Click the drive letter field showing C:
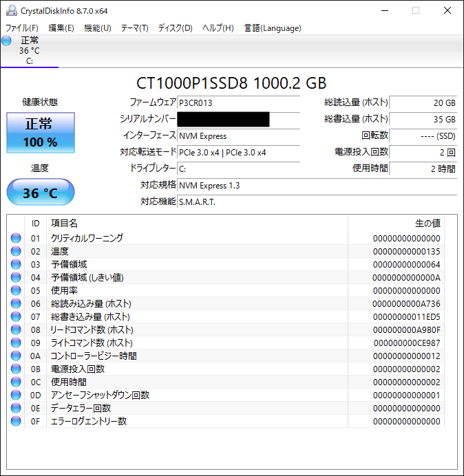The image size is (464, 476). coord(238,169)
